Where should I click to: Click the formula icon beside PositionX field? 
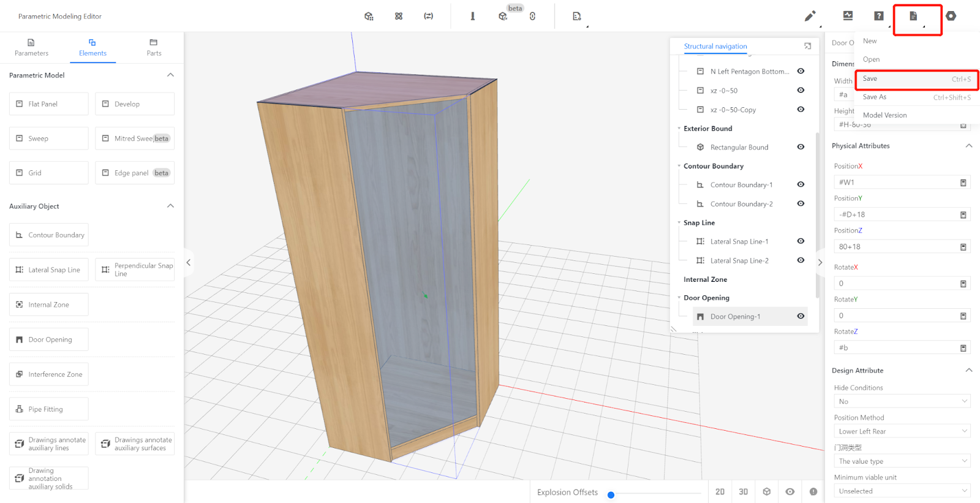point(963,183)
